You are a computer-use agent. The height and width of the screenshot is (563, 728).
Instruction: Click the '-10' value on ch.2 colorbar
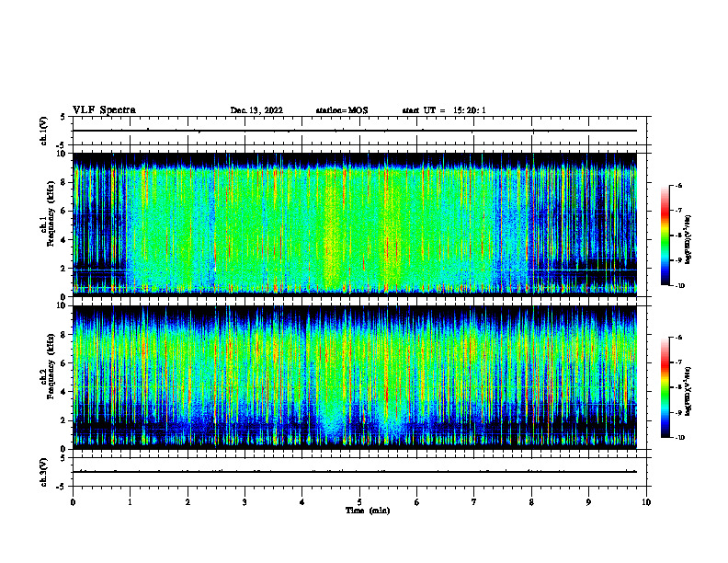678,437
